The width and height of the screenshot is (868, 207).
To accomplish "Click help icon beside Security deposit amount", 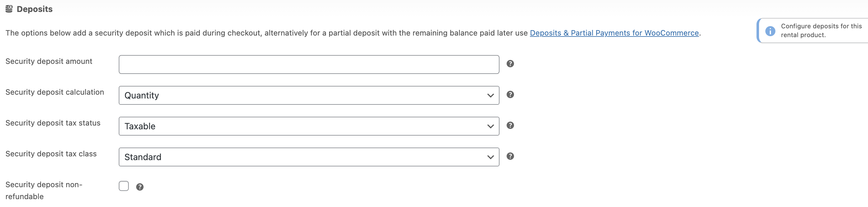I will click(x=510, y=64).
